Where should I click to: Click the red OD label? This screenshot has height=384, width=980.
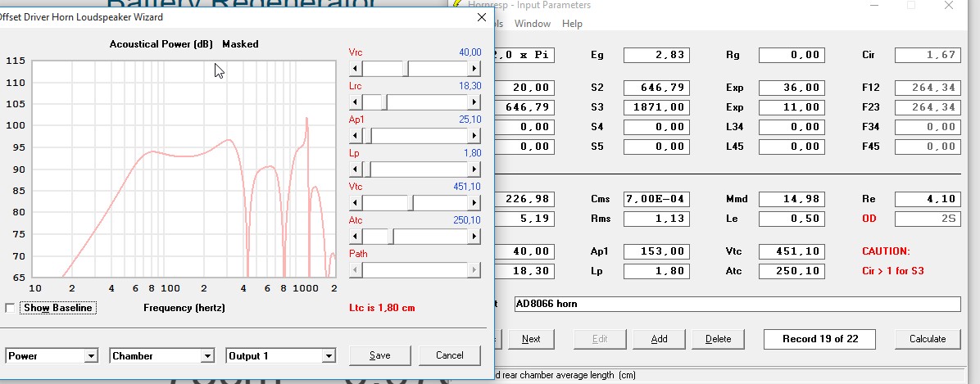pos(869,219)
